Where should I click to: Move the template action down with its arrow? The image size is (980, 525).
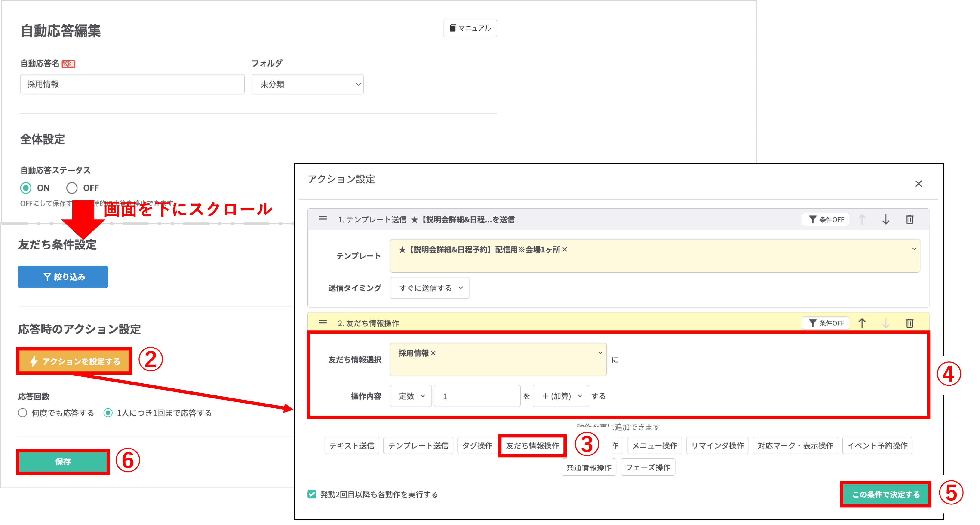point(886,219)
